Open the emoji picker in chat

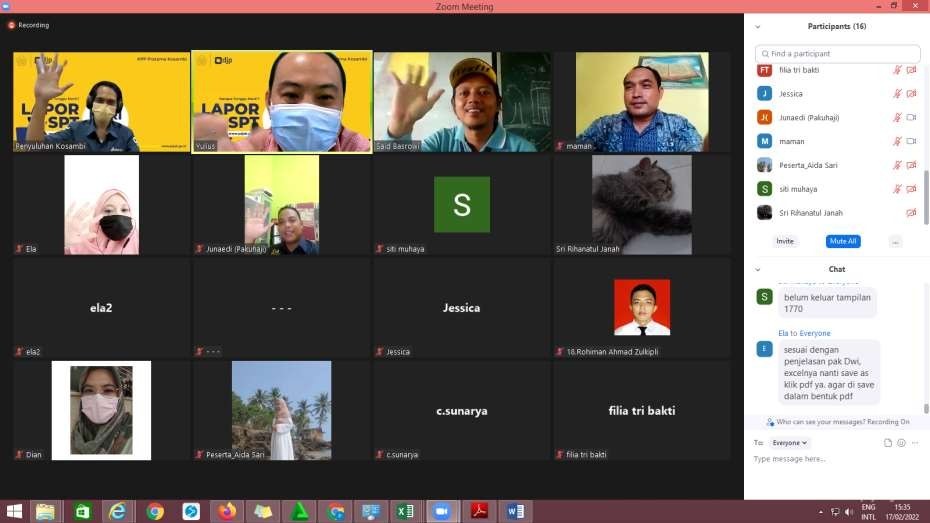(901, 442)
